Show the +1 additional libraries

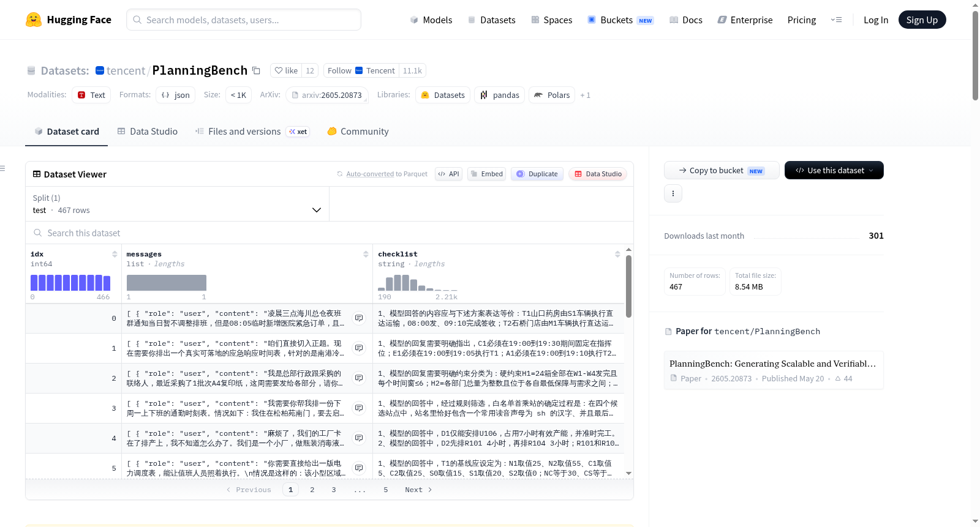[585, 95]
